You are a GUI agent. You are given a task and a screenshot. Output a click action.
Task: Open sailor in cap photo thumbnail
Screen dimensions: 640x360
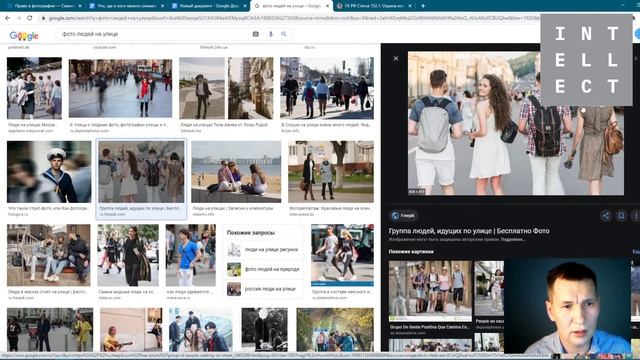(49, 172)
